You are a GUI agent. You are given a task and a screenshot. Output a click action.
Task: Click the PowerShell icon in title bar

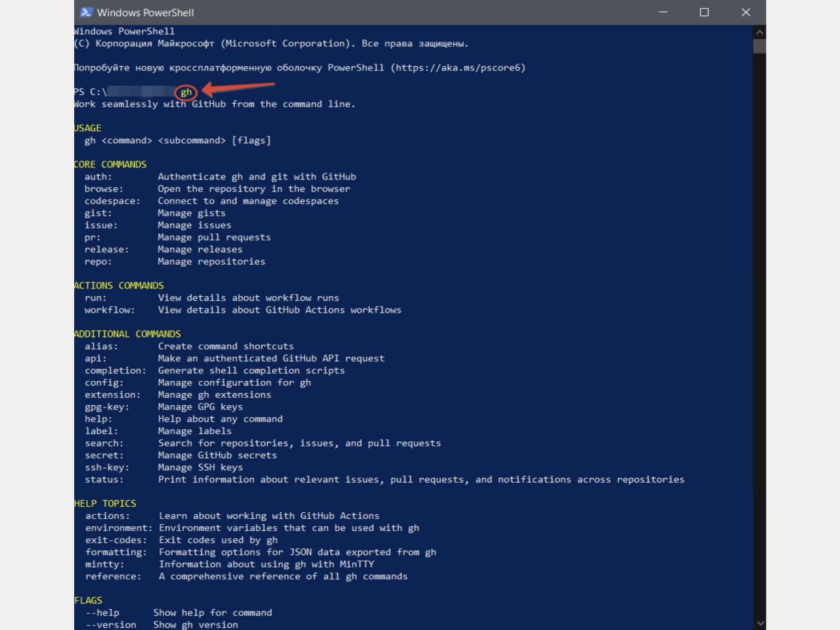click(x=86, y=12)
